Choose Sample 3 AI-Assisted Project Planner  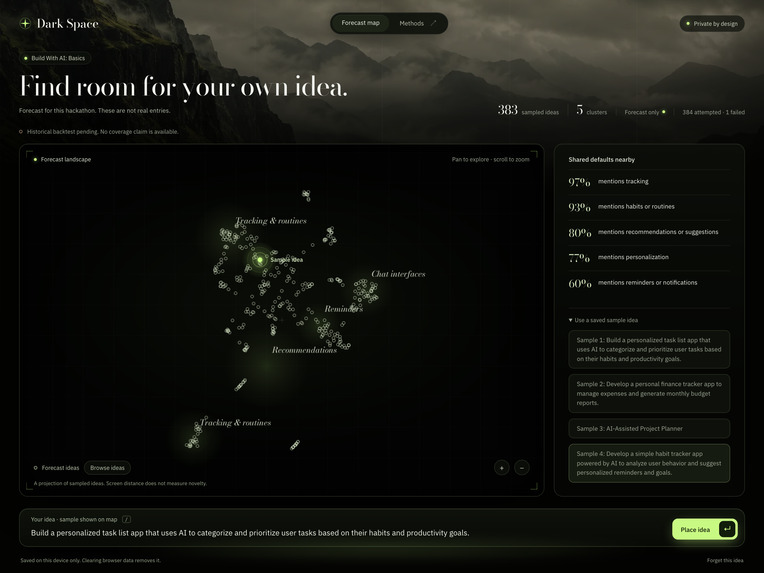(649, 428)
